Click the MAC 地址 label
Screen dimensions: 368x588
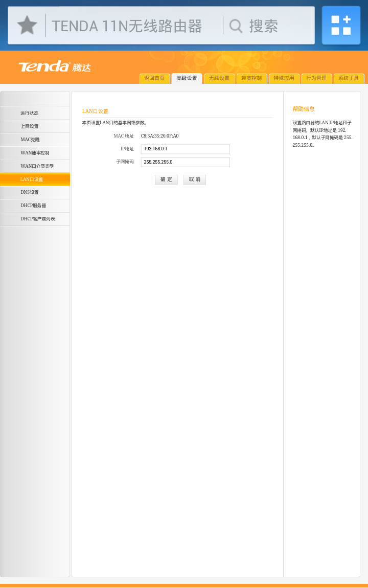[x=124, y=135]
